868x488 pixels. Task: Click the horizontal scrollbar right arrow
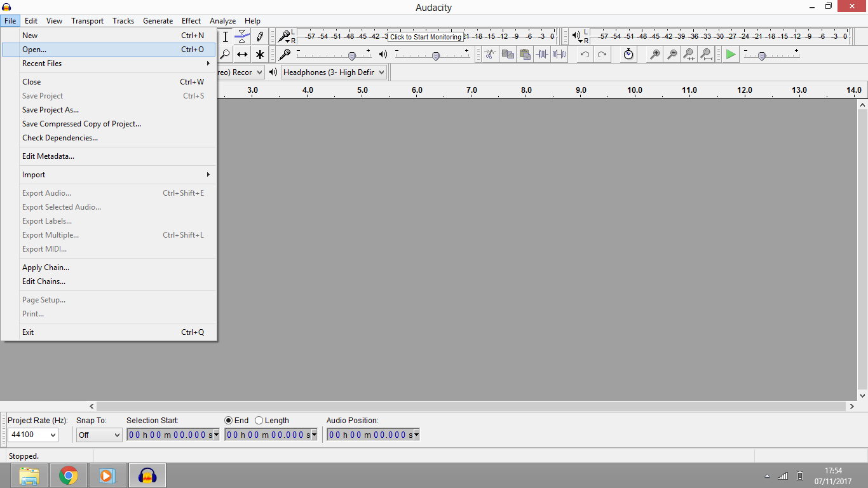[x=852, y=406]
